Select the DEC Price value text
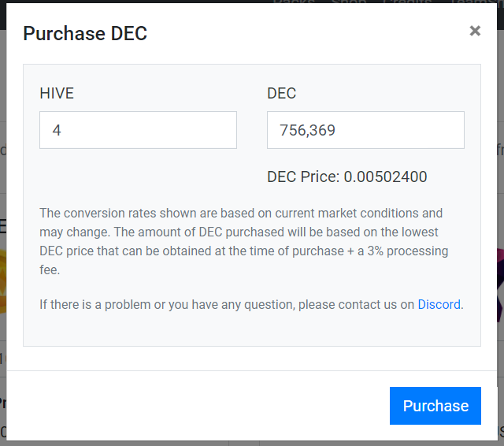Screen dimensions: 504x446 click(385, 177)
